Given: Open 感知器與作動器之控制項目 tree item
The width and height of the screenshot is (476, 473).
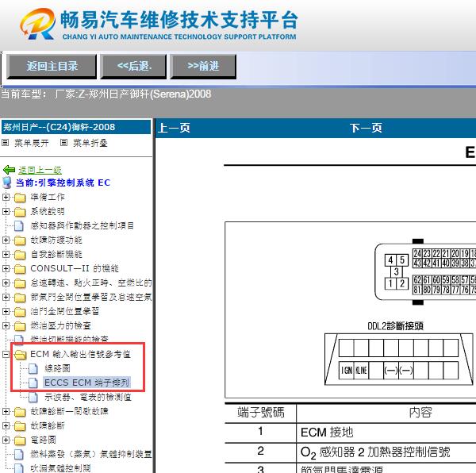Looking at the screenshot, I should pyautogui.click(x=83, y=225).
